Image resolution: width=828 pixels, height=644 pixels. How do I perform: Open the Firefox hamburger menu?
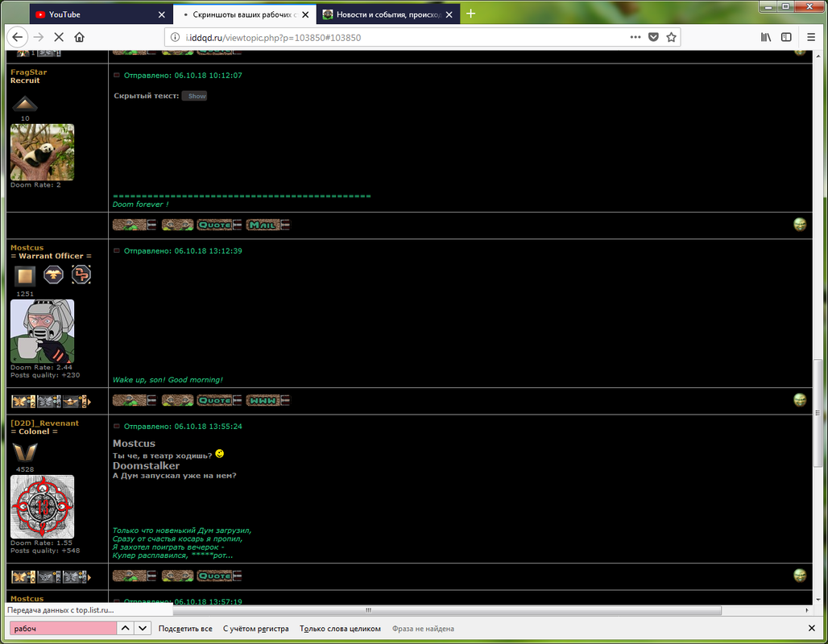tap(811, 37)
